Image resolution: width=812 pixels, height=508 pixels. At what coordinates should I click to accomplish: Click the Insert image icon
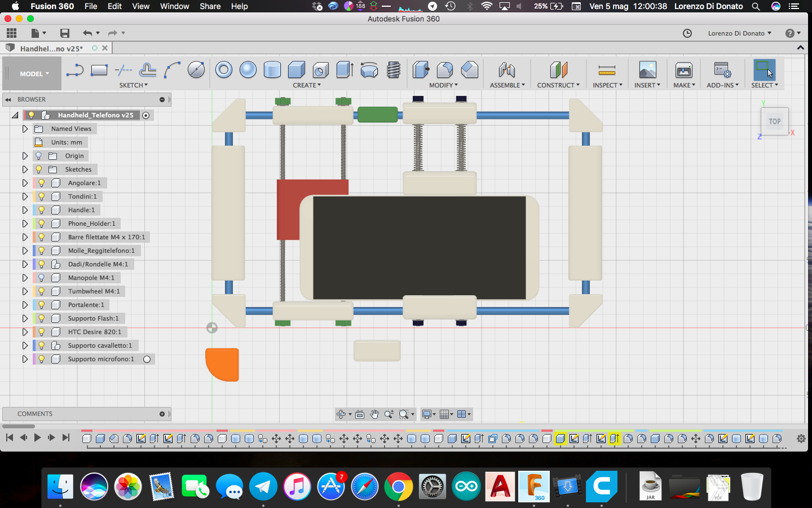[x=647, y=70]
